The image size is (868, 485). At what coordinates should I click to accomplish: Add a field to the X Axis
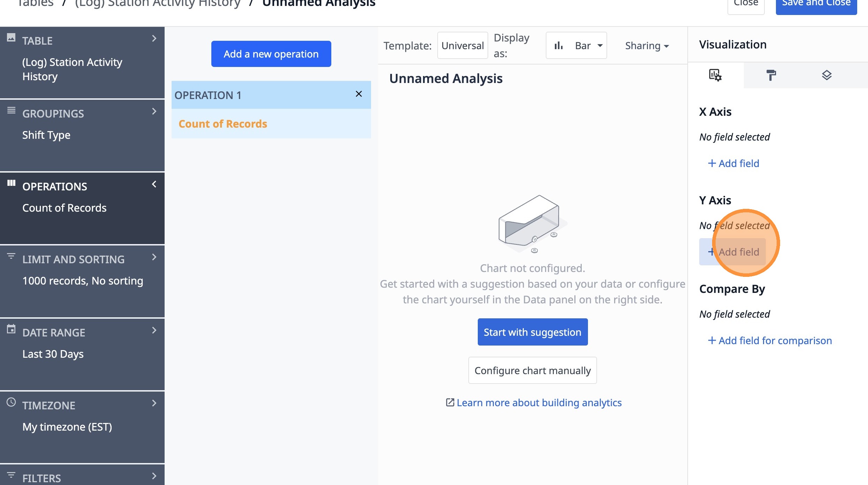click(733, 164)
